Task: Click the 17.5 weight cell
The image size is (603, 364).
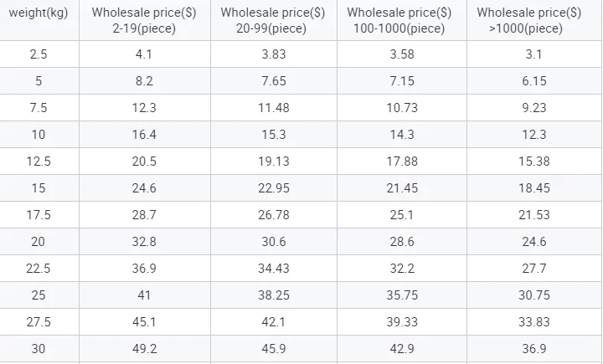Action: coord(39,215)
